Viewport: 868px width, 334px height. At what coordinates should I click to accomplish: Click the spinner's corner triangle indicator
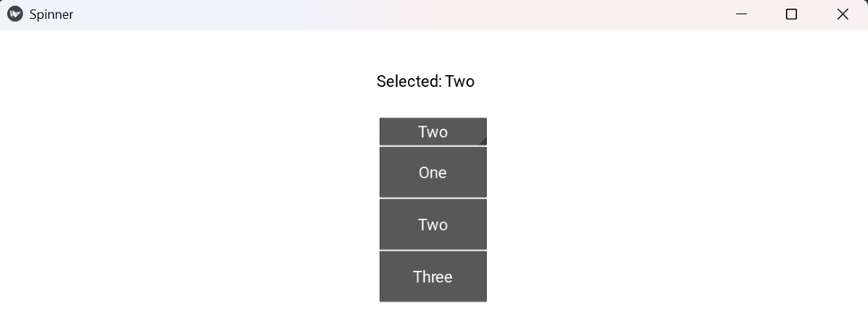tap(483, 141)
